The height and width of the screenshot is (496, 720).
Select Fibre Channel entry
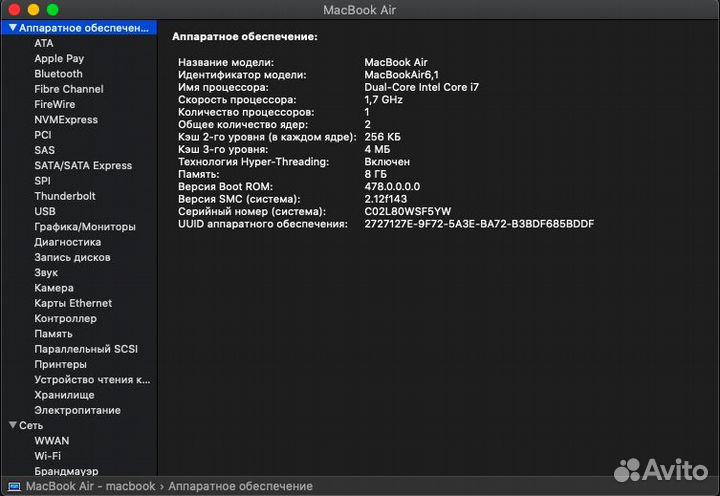69,89
